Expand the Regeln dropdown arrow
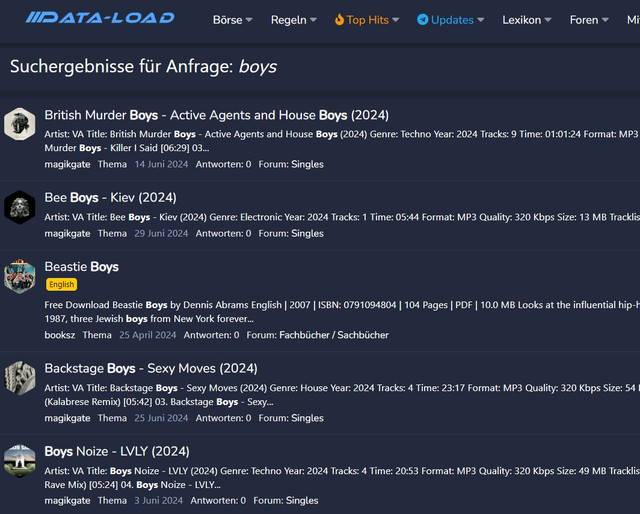640x514 pixels. (x=313, y=20)
